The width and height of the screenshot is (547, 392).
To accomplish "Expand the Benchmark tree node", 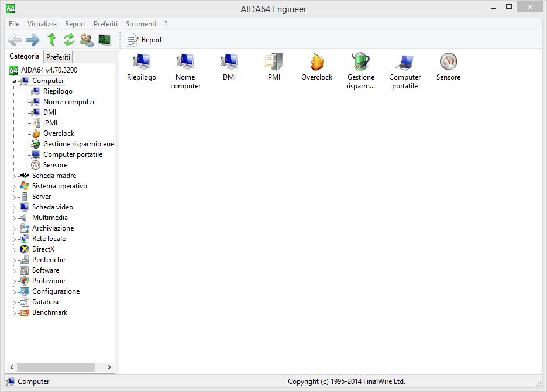I will [15, 313].
